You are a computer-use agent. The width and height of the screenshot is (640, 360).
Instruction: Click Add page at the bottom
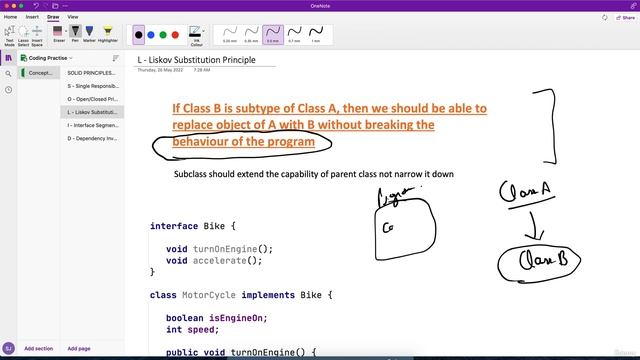point(79,349)
